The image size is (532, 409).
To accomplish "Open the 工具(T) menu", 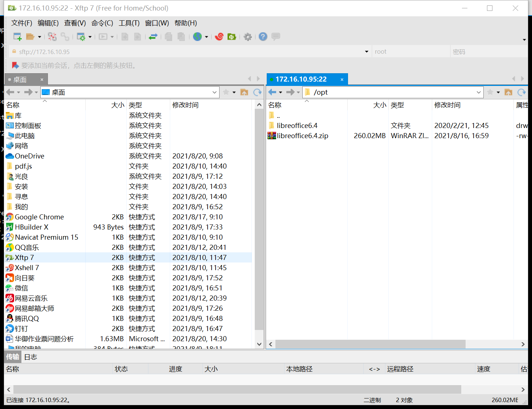I will [129, 23].
